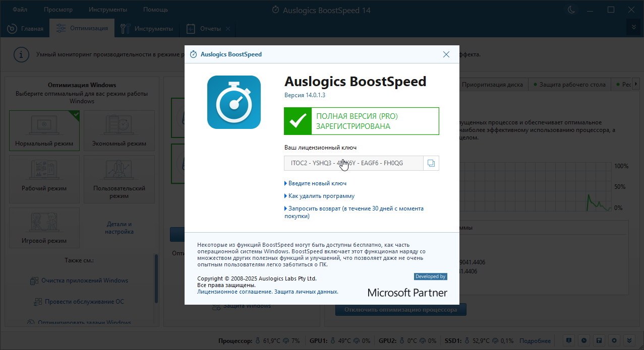
Task: Click Подробнее link in status bar
Action: click(x=535, y=341)
